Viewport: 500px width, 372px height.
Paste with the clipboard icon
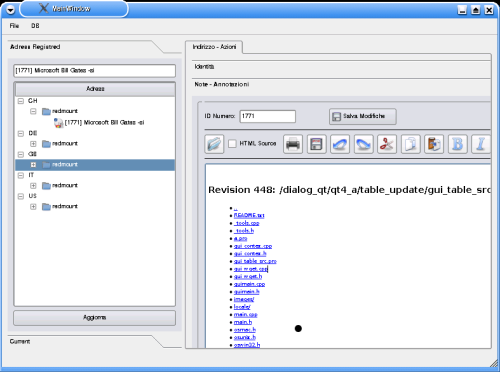tap(434, 144)
